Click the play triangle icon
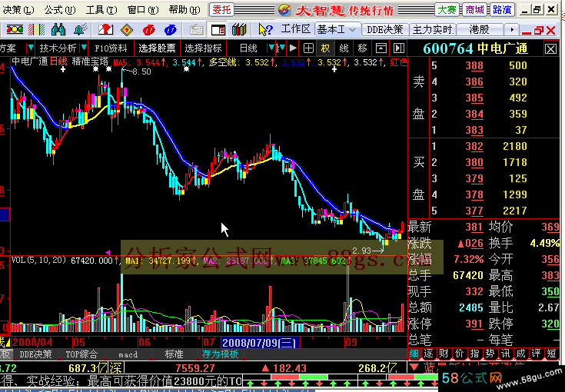Screen dimensions: 565x392 [293, 48]
